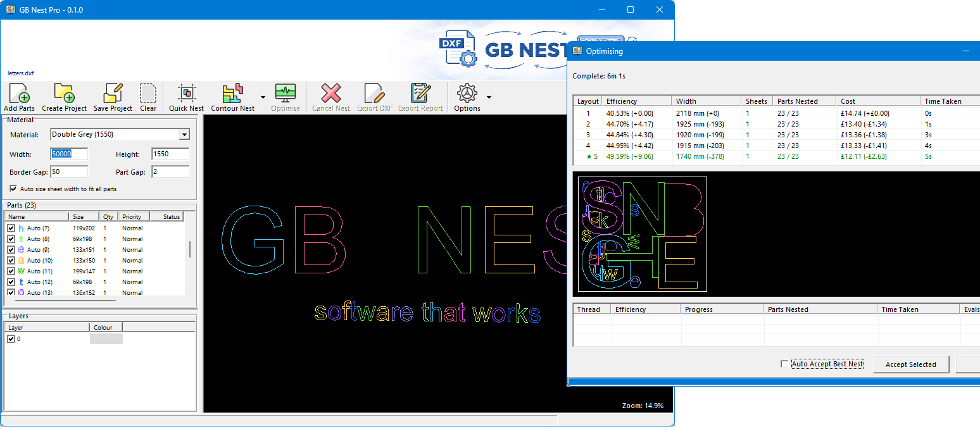Click the Height input field
980x429 pixels.
click(x=170, y=154)
